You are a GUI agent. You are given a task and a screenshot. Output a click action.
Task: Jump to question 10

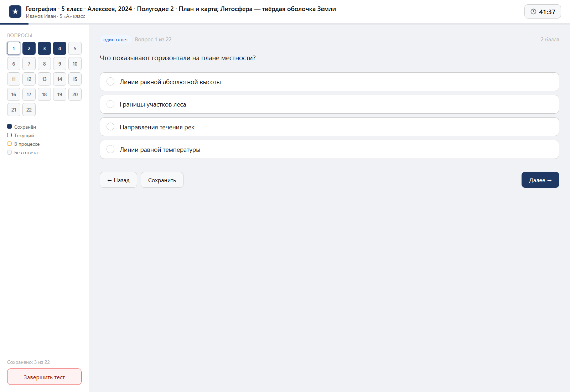click(x=75, y=64)
